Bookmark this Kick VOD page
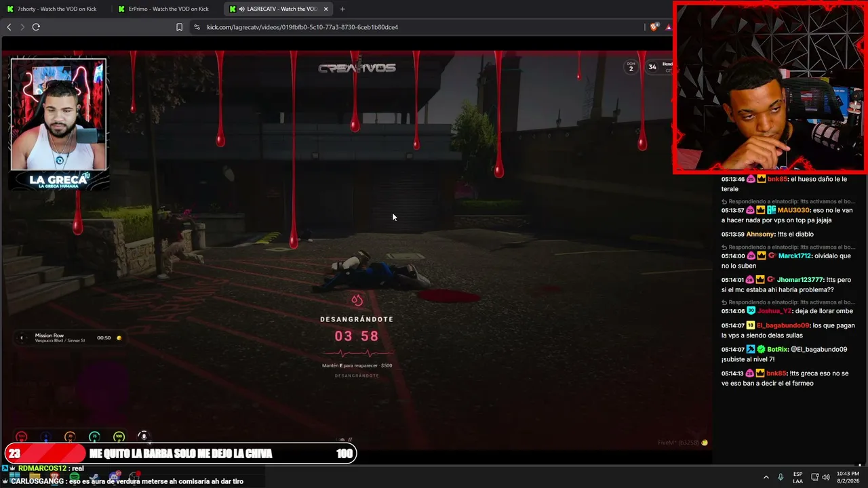The height and width of the screenshot is (488, 868). coord(179,27)
